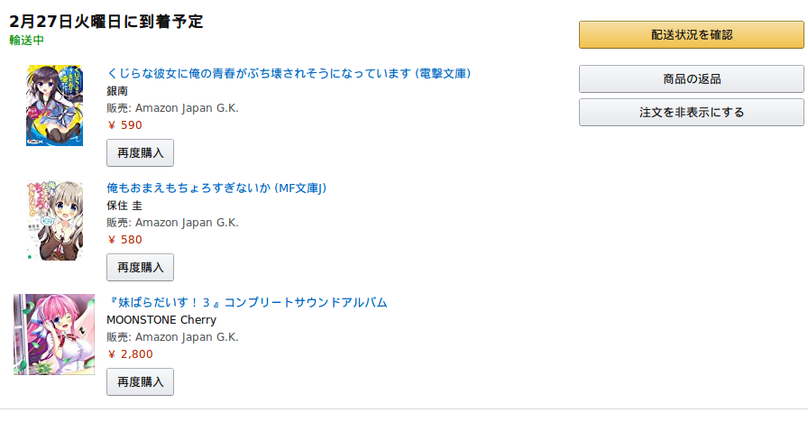808x422 pixels.
Task: Open the 俺もおまえもちょろすぎないか book cover thumbnail
Action: coord(40,221)
